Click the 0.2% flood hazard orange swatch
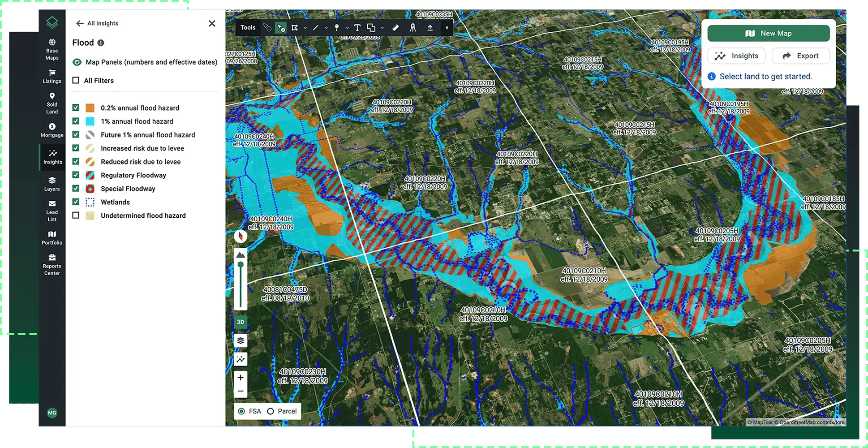Image resolution: width=868 pixels, height=448 pixels. click(x=90, y=108)
